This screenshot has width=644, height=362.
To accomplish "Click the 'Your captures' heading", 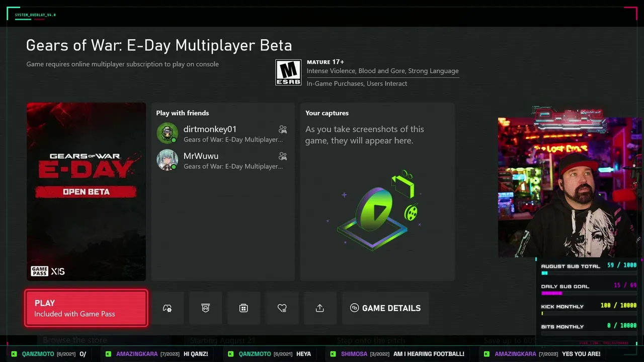I will 327,113.
